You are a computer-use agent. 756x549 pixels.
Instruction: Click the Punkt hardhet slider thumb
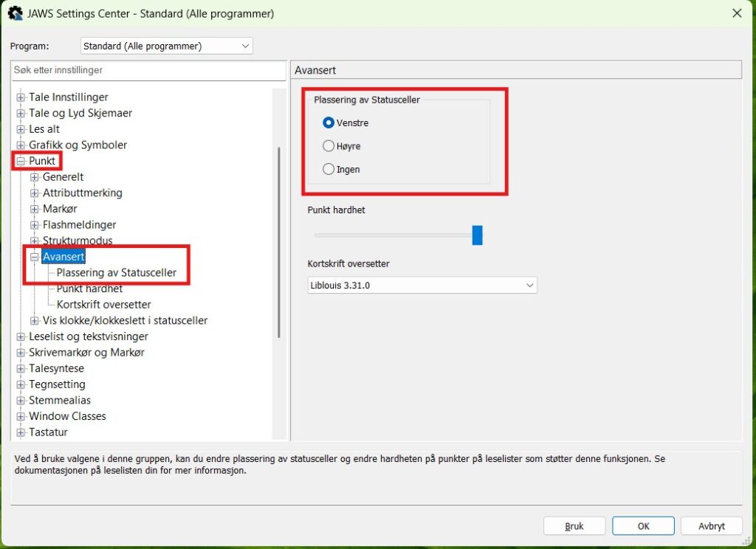(478, 235)
